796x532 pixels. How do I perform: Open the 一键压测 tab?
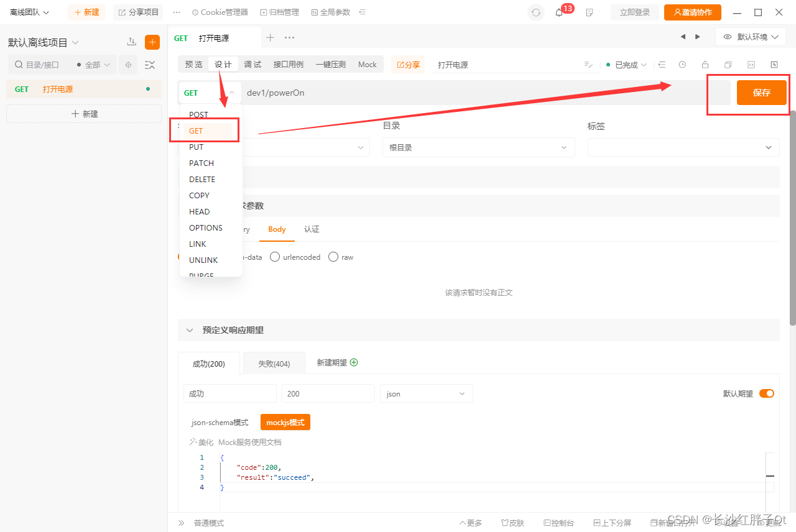click(330, 65)
